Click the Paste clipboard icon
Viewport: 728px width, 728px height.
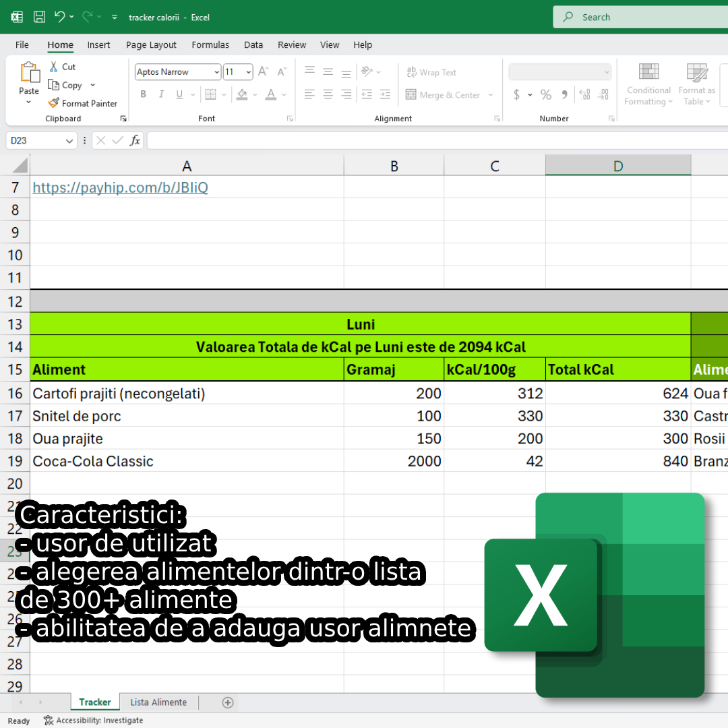pyautogui.click(x=30, y=73)
